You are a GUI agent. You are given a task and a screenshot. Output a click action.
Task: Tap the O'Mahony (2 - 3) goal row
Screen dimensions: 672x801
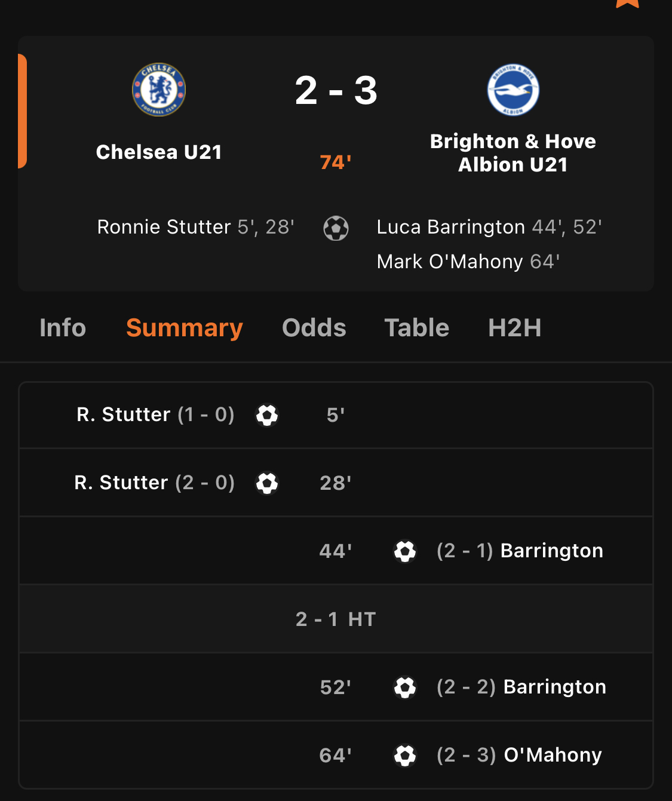pyautogui.click(x=336, y=755)
